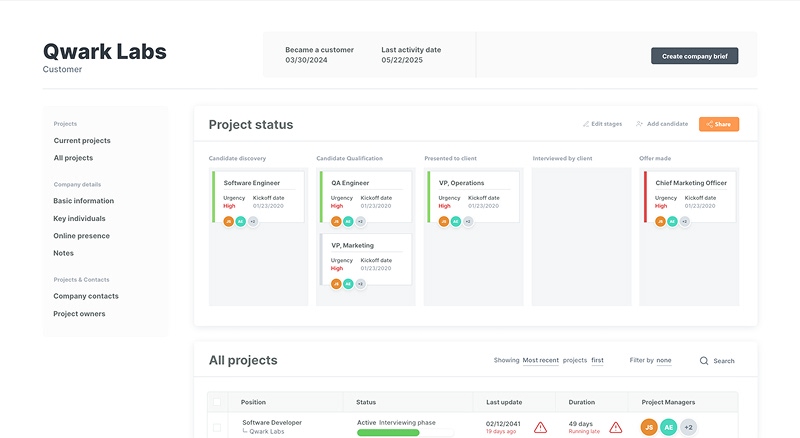Image resolution: width=800 pixels, height=438 pixels.
Task: Click the Add candidate person icon
Action: [639, 124]
